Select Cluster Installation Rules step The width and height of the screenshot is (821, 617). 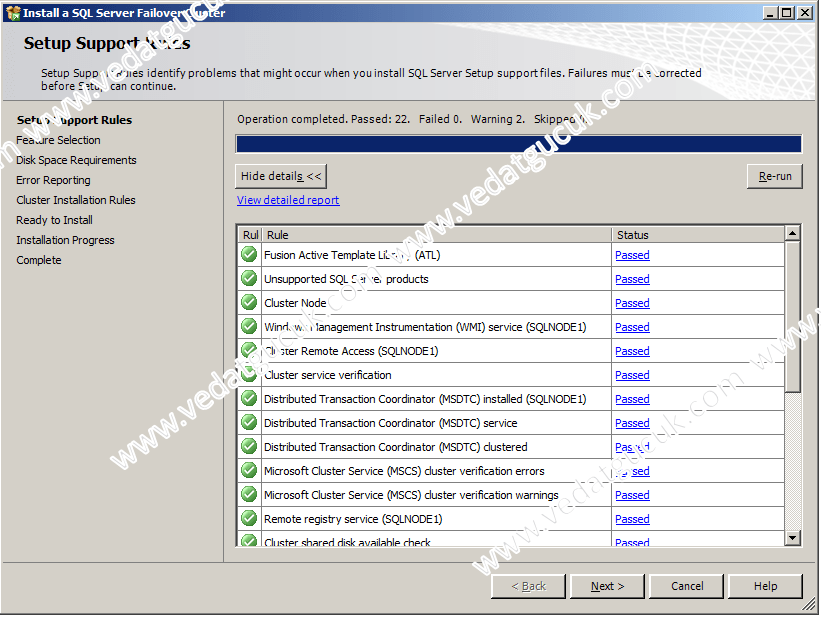click(x=76, y=200)
